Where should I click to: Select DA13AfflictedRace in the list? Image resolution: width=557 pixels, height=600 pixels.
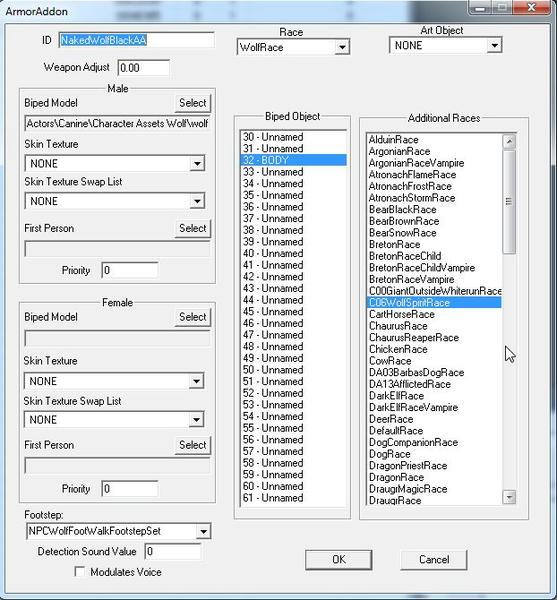(x=434, y=384)
